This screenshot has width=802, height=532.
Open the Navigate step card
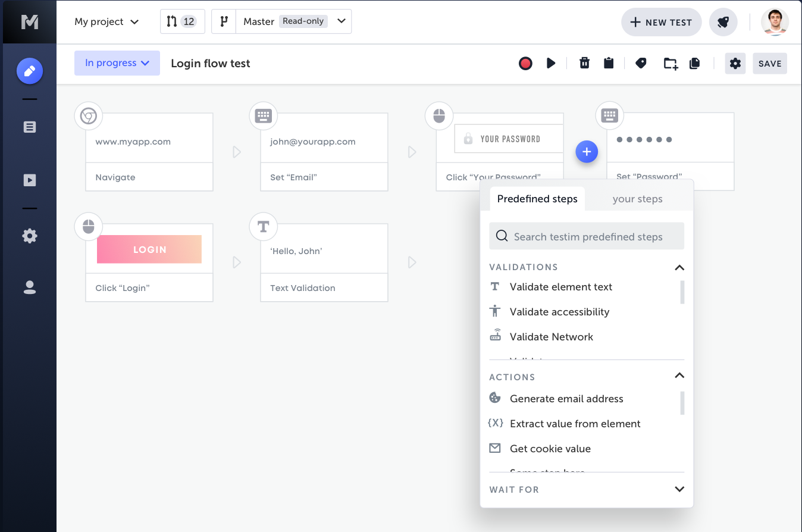click(x=149, y=152)
